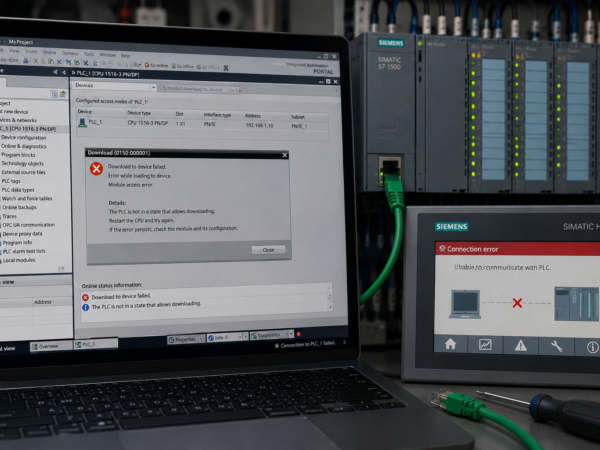Screen dimensions: 600x450
Task: Click the Cut scissors icon in toolbar
Action: (x=35, y=61)
